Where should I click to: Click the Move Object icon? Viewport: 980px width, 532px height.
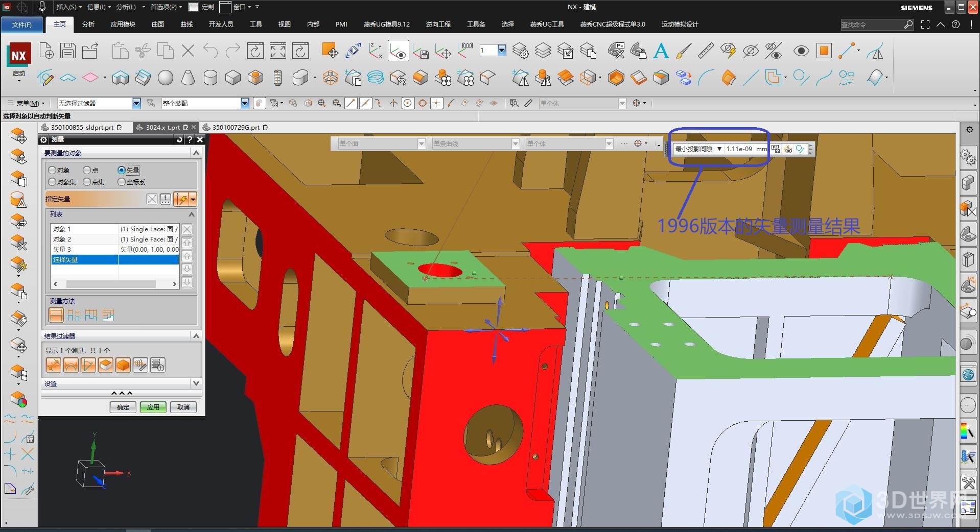coord(330,51)
